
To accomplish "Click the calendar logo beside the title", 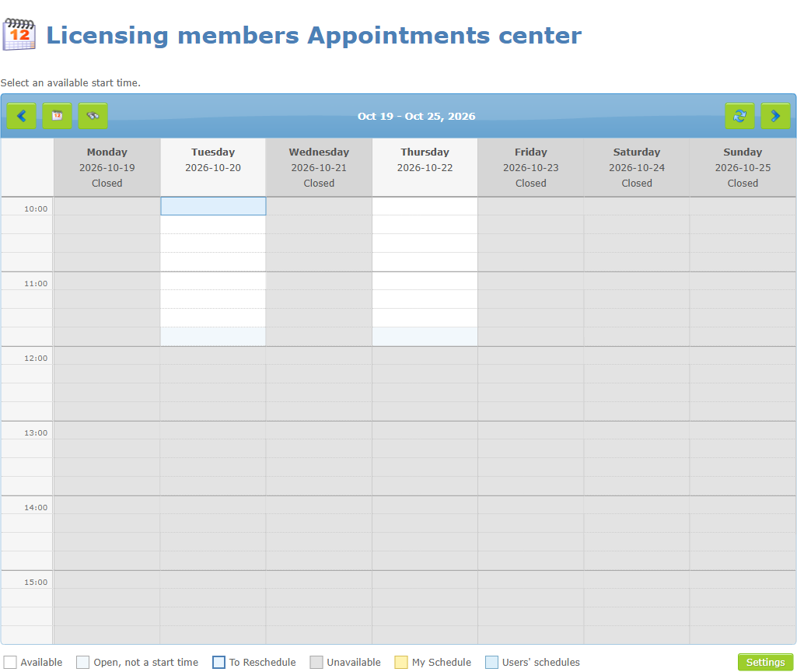I will click(19, 34).
